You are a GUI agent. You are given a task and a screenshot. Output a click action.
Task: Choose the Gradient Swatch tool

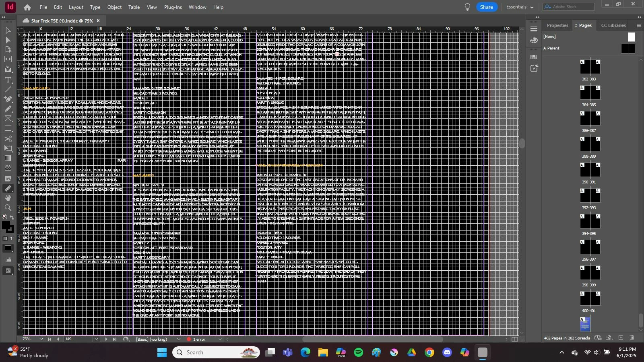click(8, 158)
